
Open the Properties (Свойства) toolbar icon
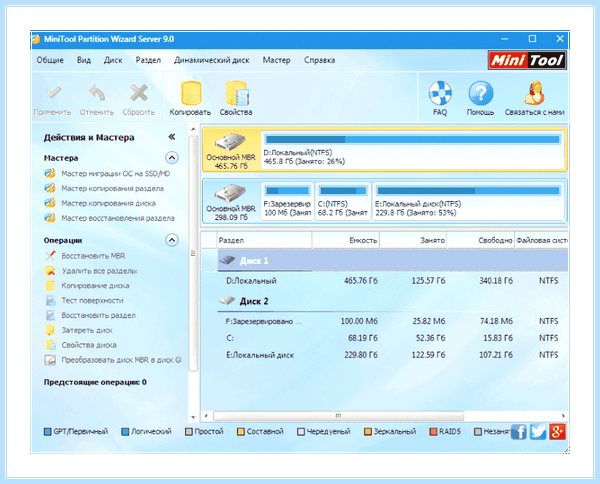click(x=237, y=93)
